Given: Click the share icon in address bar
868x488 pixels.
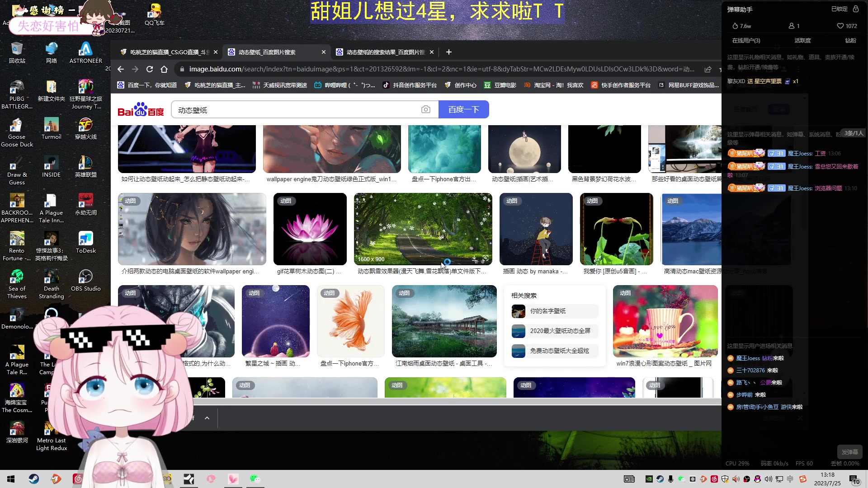Looking at the screenshot, I should tap(708, 69).
